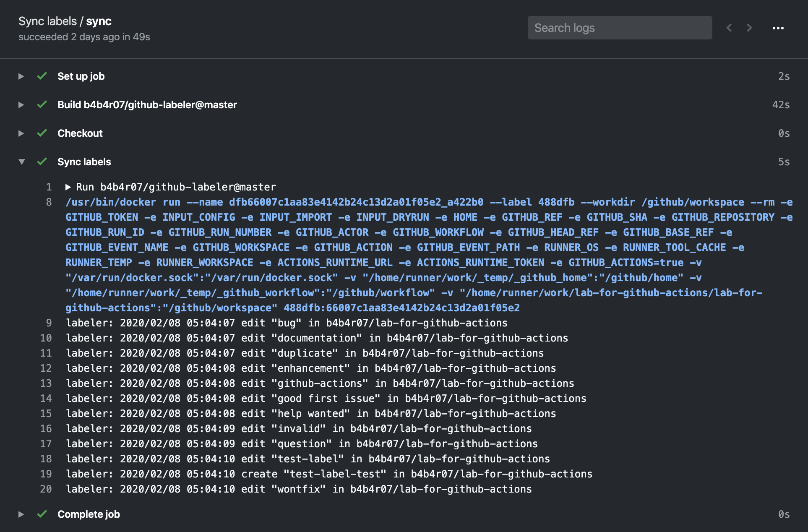Expand the Checkout step
The width and height of the screenshot is (808, 532).
tap(21, 133)
